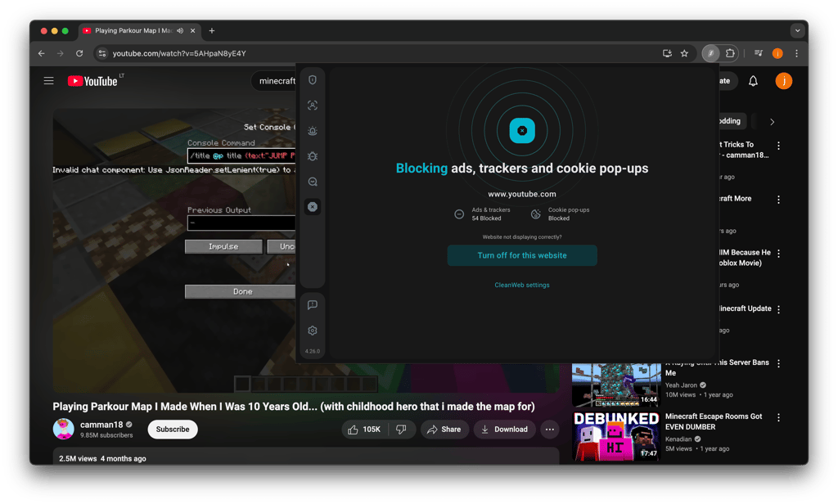Click the address bar URL
Image resolution: width=838 pixels, height=504 pixels.
[179, 53]
